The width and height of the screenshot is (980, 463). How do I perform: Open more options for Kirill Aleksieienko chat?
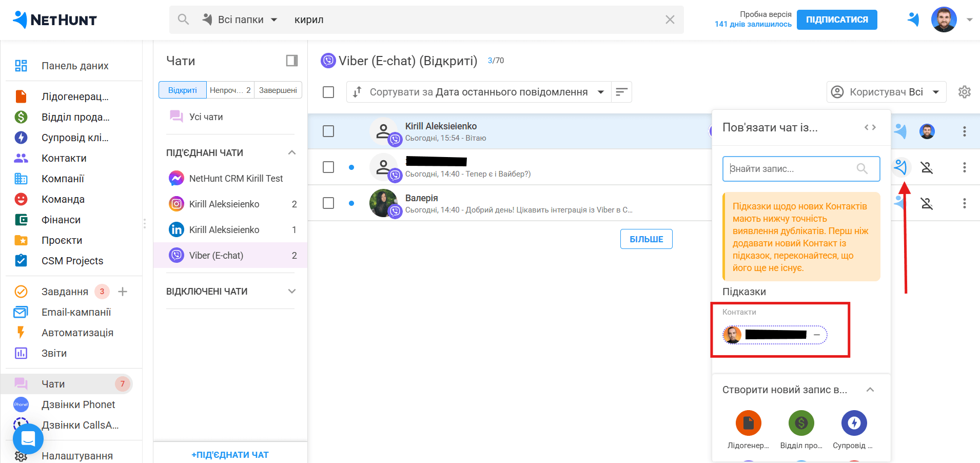965,131
